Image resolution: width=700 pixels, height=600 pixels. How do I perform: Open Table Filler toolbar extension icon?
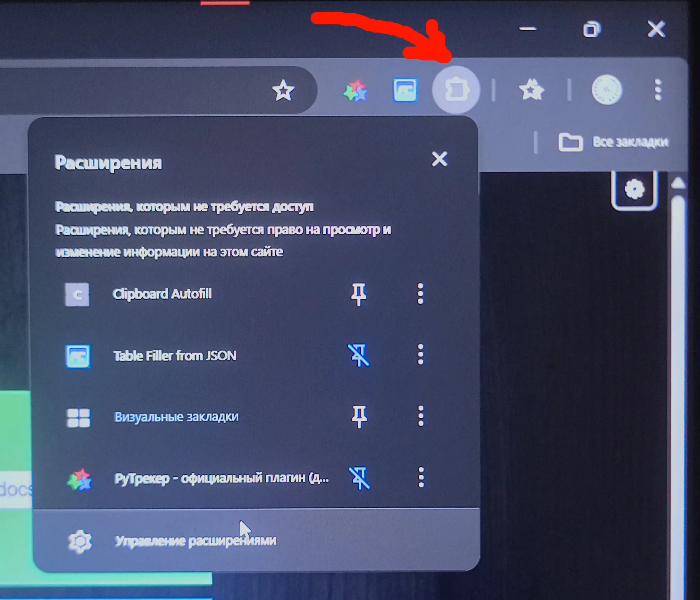[405, 90]
